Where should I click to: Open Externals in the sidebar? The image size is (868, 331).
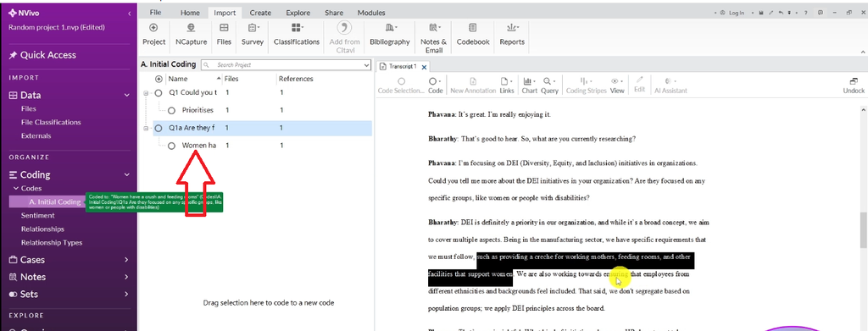(36, 135)
